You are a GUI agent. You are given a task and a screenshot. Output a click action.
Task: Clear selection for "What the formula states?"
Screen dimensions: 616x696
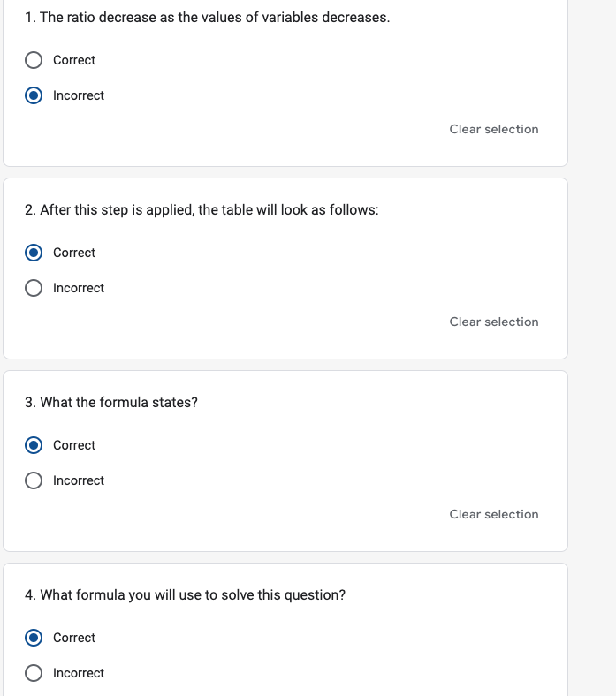493,514
